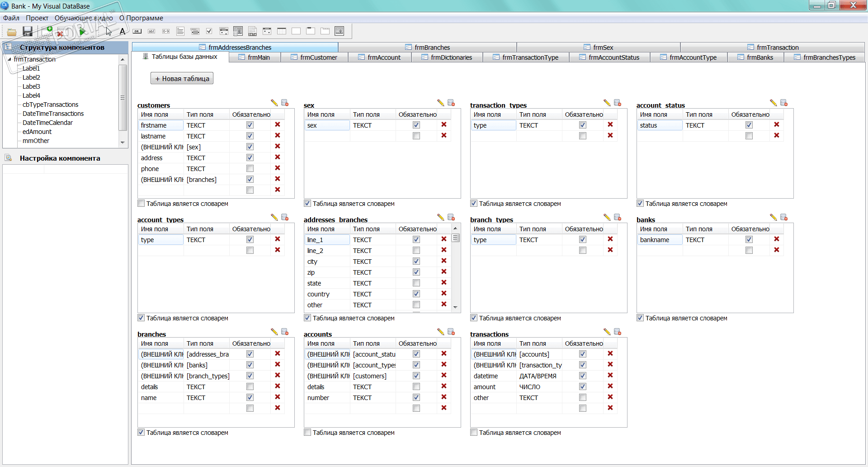This screenshot has height=467, width=868.
Task: Select the checkbox component tool
Action: 209,31
